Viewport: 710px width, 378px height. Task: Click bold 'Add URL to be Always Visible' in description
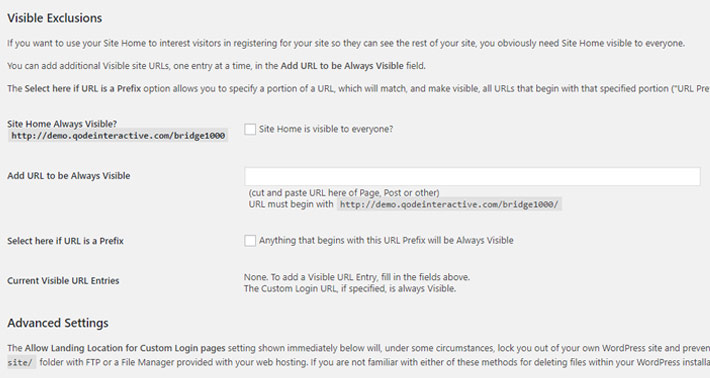[342, 66]
